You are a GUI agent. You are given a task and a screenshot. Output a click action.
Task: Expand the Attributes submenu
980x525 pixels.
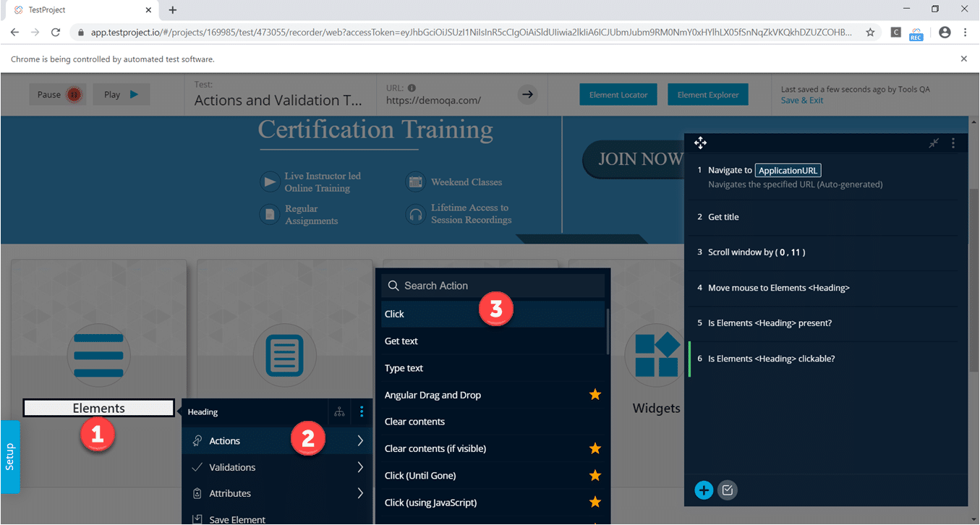[x=277, y=493]
